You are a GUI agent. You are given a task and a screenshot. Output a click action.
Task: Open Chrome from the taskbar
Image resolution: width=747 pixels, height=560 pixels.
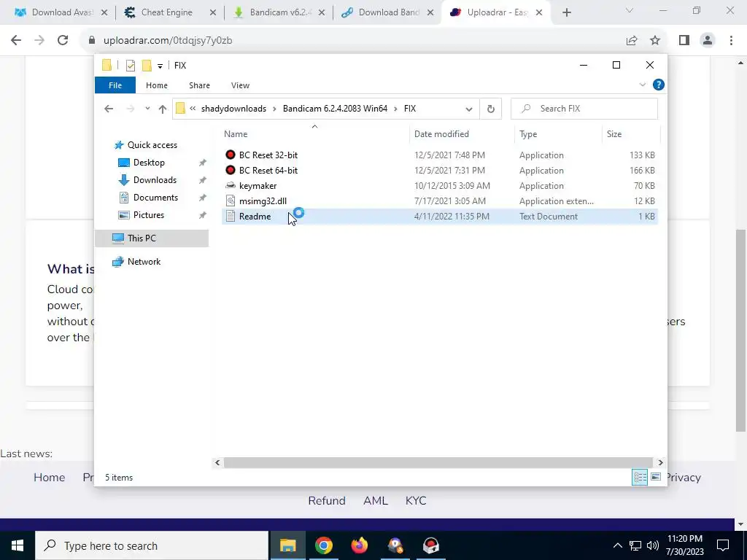coord(323,545)
